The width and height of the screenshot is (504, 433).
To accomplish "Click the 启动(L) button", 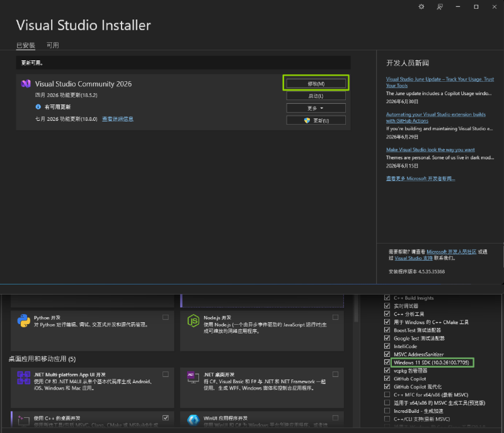I will [x=316, y=96].
